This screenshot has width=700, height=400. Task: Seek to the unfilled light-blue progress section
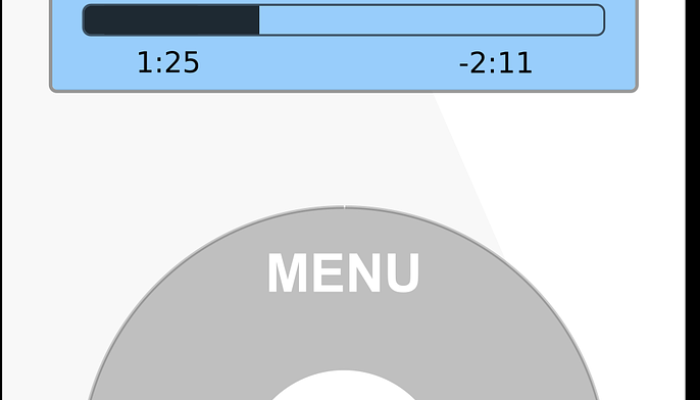point(431,20)
